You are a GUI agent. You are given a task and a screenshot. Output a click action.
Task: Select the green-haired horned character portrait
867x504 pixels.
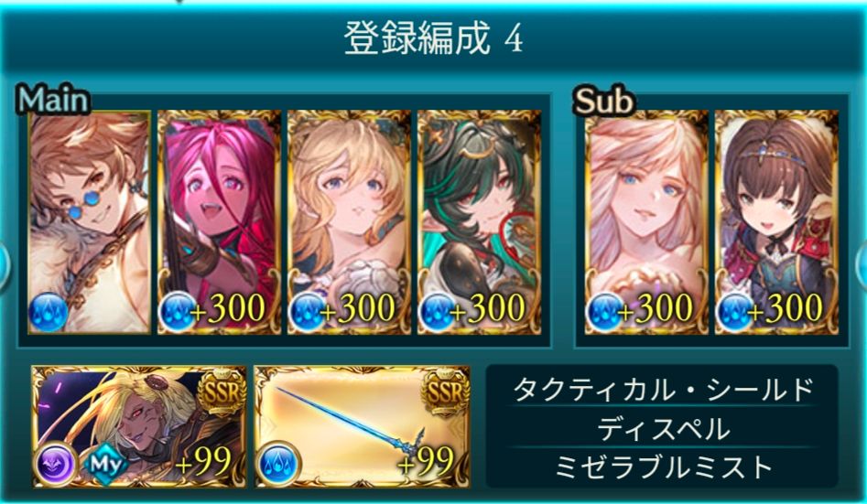[x=480, y=222]
